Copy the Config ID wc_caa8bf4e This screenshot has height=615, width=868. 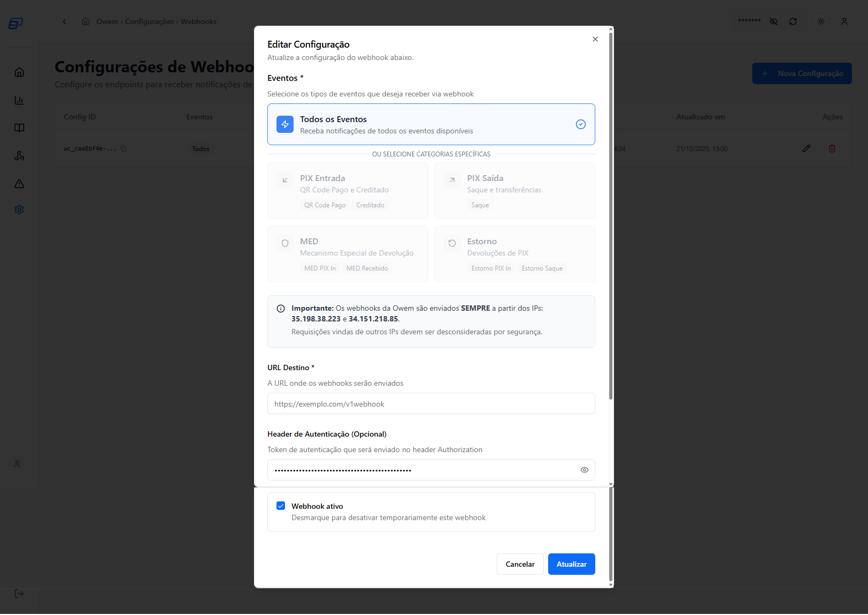tap(124, 148)
